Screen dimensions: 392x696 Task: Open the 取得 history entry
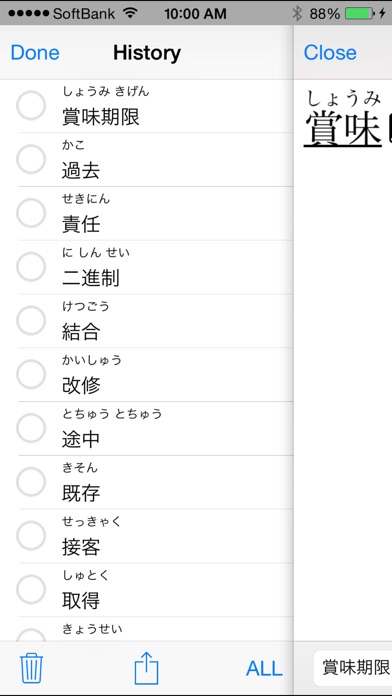click(x=155, y=590)
